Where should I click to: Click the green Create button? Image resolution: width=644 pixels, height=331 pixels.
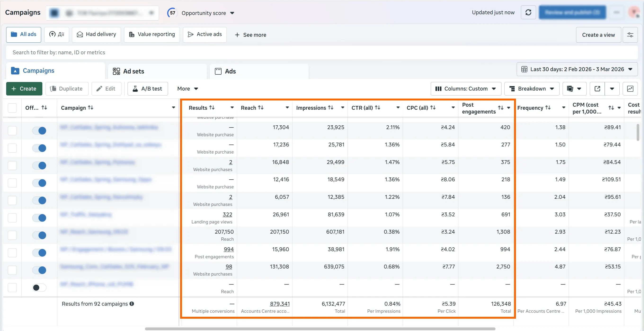pyautogui.click(x=24, y=89)
